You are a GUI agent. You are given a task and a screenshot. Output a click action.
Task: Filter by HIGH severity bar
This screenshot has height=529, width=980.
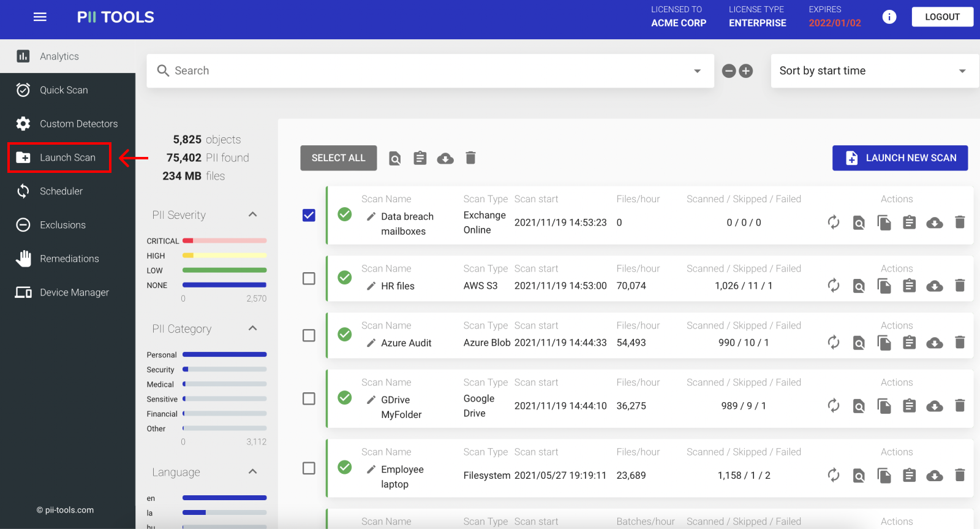(x=224, y=256)
